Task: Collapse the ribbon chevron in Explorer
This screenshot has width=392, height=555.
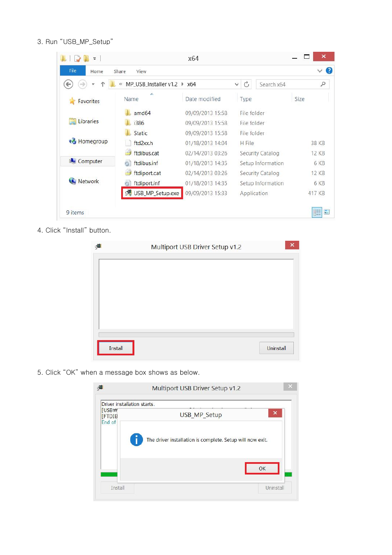Action: [x=320, y=71]
